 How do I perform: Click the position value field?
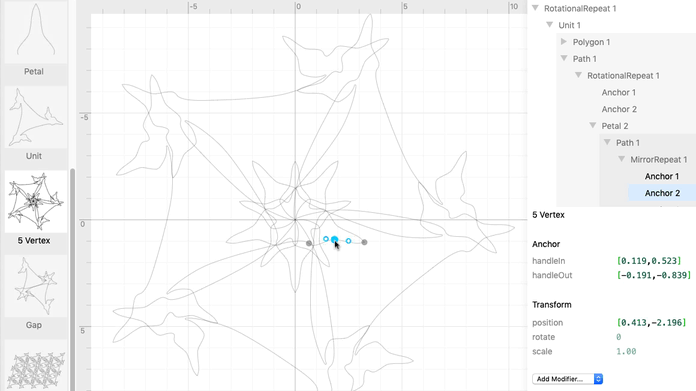tap(651, 323)
